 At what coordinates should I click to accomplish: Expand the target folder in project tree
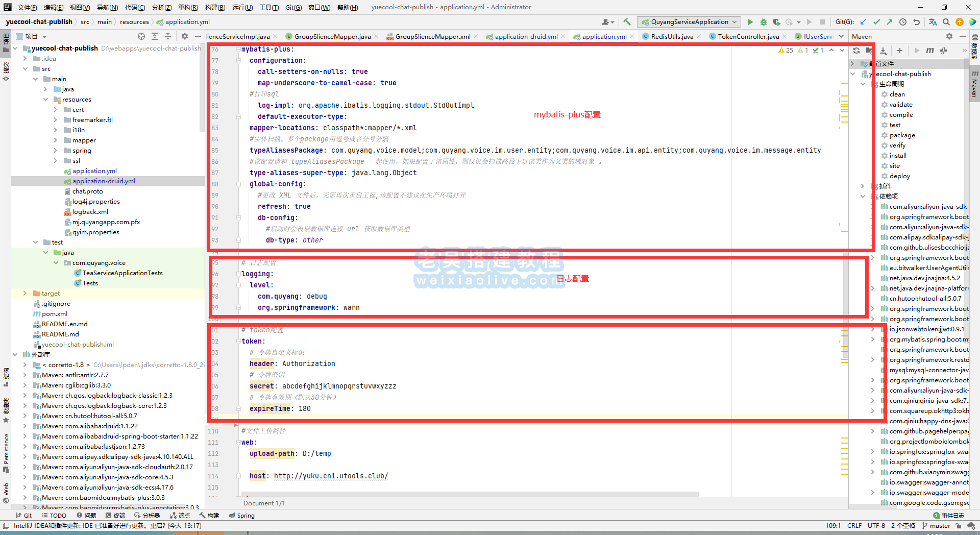(x=25, y=294)
